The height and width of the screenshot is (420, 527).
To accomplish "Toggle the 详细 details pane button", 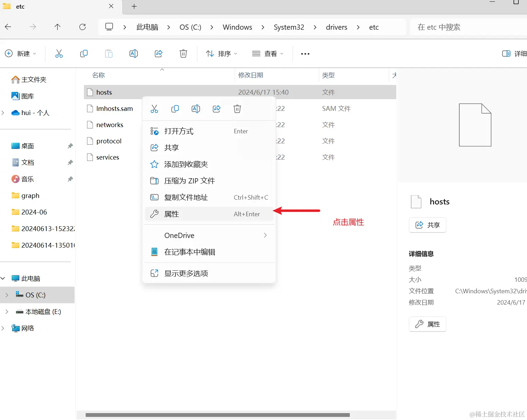I will [x=514, y=54].
